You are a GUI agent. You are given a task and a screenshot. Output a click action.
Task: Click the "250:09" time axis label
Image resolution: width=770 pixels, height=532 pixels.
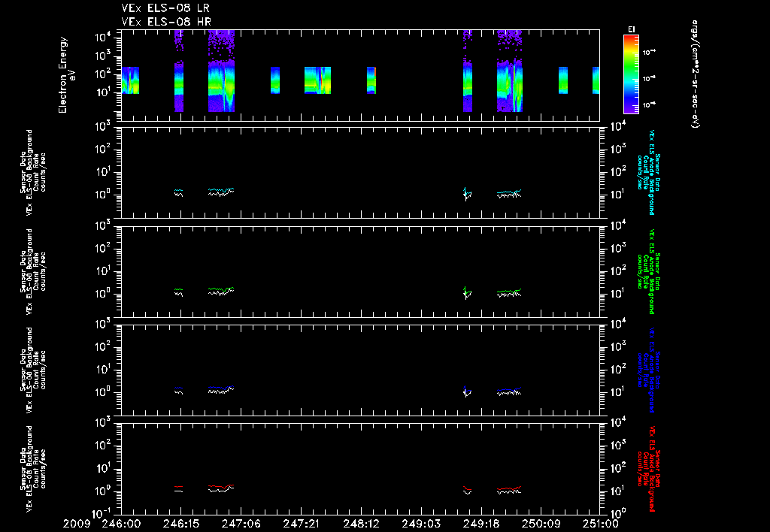click(541, 524)
